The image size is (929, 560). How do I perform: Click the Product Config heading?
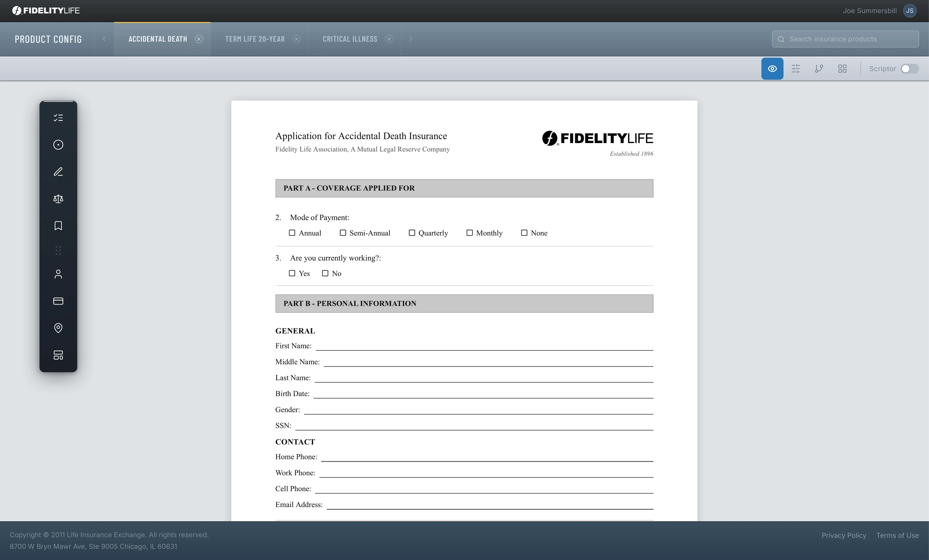48,39
